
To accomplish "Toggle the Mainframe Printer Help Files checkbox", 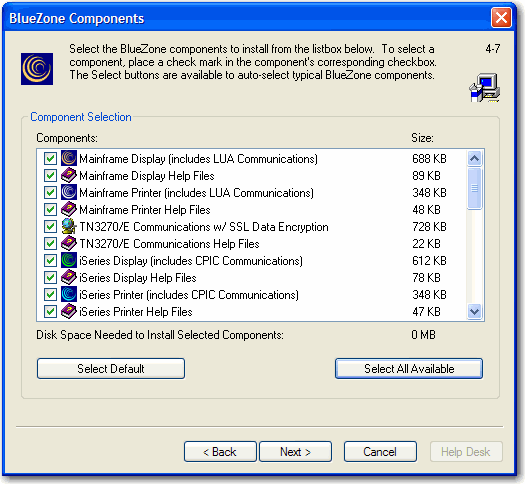I will (50, 210).
